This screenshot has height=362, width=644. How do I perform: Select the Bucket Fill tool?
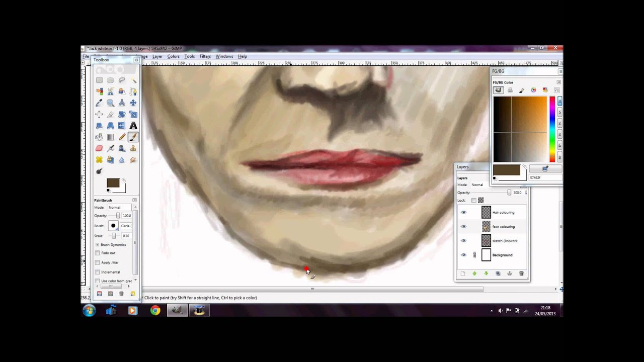tap(99, 137)
